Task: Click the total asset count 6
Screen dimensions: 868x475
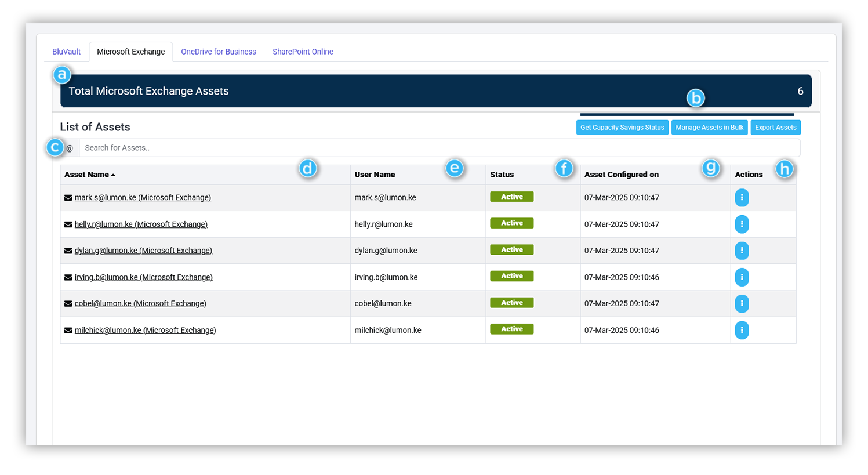Action: (800, 91)
